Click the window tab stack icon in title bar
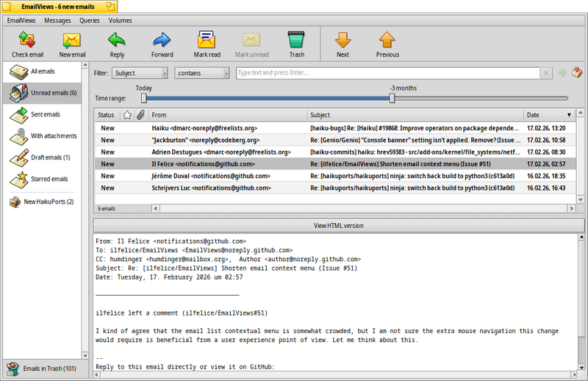The height and width of the screenshot is (381, 588). coord(110,7)
